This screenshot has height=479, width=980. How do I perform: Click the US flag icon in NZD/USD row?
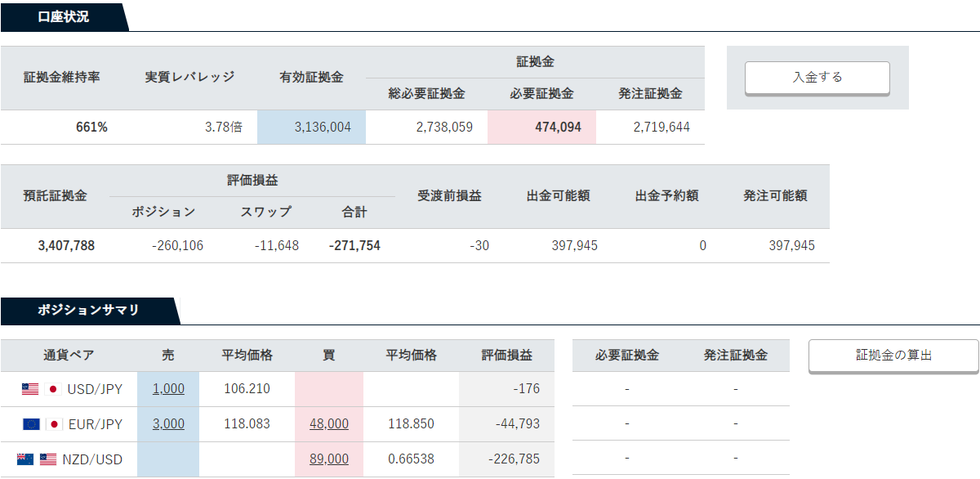pos(47,459)
